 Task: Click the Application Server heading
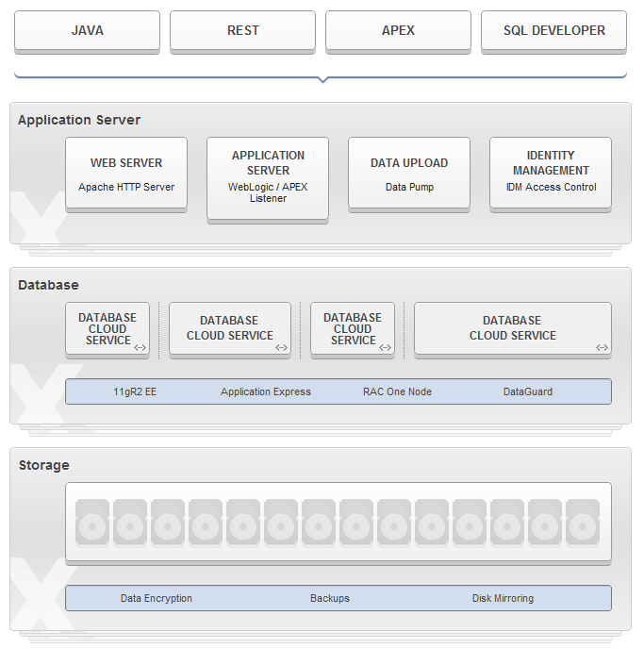79,120
